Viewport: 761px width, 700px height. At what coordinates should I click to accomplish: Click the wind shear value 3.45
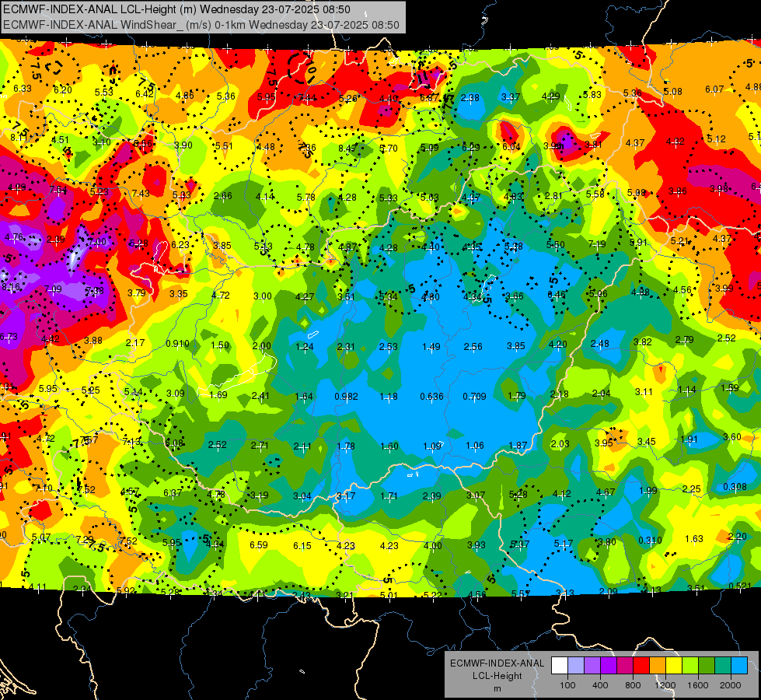tap(647, 442)
